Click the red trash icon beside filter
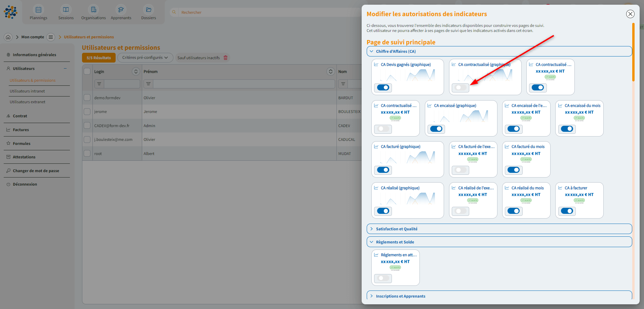Image resolution: width=644 pixels, height=309 pixels. (x=226, y=58)
